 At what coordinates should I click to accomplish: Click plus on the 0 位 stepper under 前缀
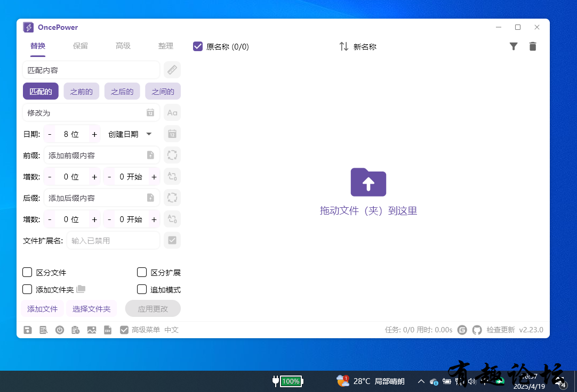94,177
